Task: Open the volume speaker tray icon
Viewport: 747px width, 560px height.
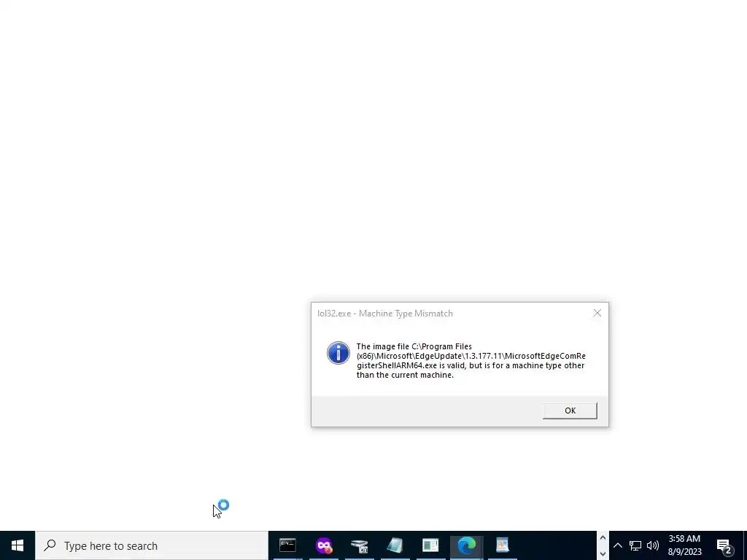Action: click(x=653, y=545)
